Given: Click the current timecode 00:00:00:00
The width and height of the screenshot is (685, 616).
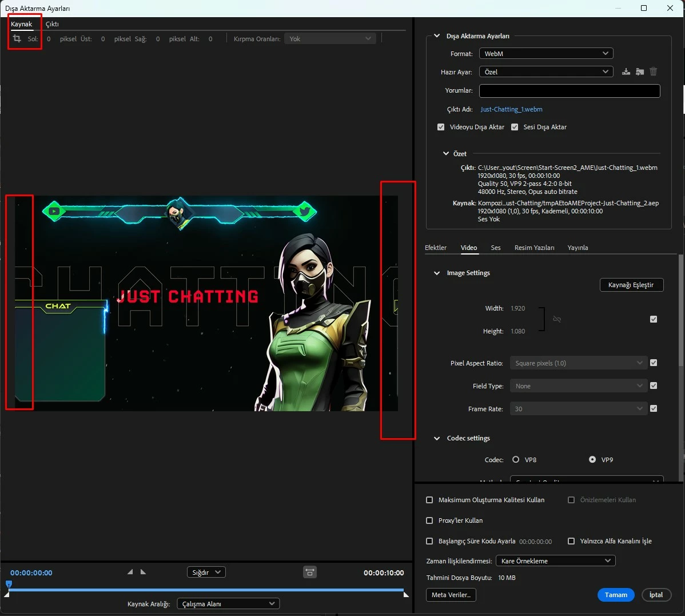Looking at the screenshot, I should [31, 573].
